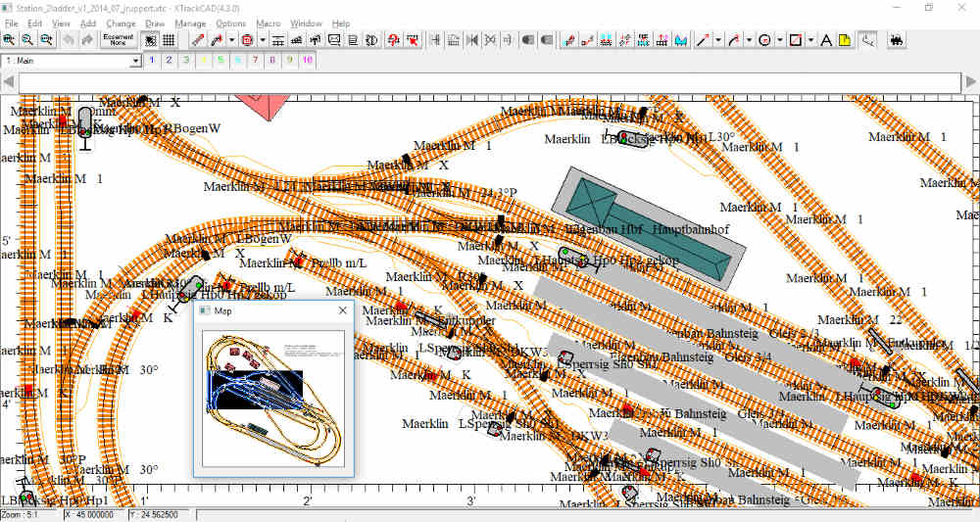This screenshot has width=980, height=522.
Task: Select the Circle Line draw tool
Action: (x=764, y=40)
